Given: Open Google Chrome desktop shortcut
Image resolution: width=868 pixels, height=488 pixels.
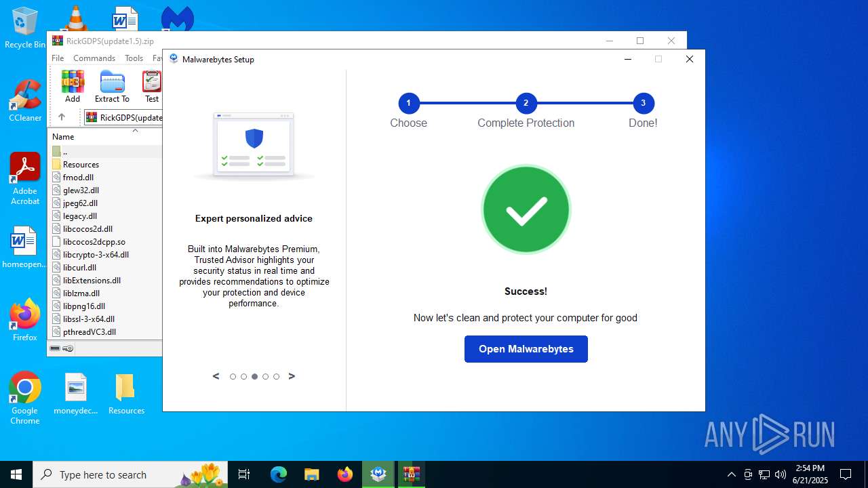Looking at the screenshot, I should point(25,399).
